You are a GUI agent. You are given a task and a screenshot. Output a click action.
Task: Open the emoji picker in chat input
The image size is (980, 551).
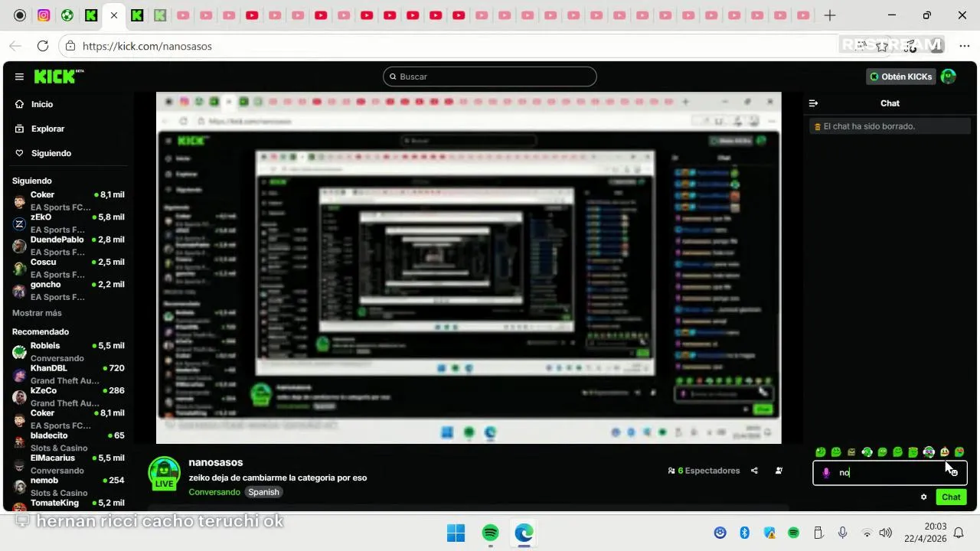coord(954,473)
